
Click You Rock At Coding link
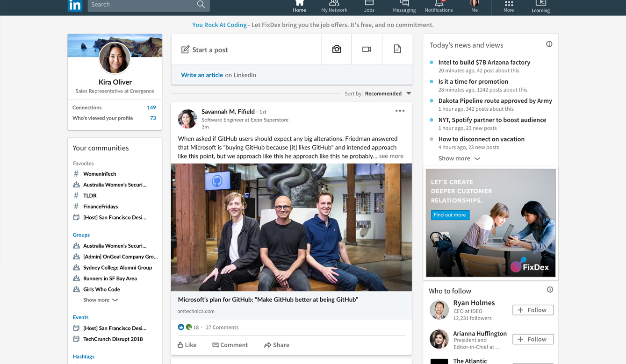[219, 25]
